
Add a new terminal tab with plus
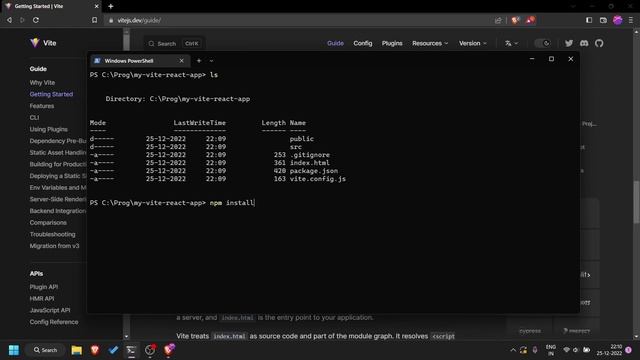[x=199, y=61]
